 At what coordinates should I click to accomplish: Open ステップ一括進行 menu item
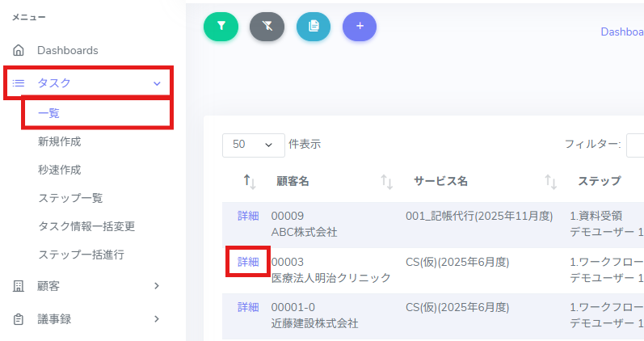pyautogui.click(x=81, y=255)
